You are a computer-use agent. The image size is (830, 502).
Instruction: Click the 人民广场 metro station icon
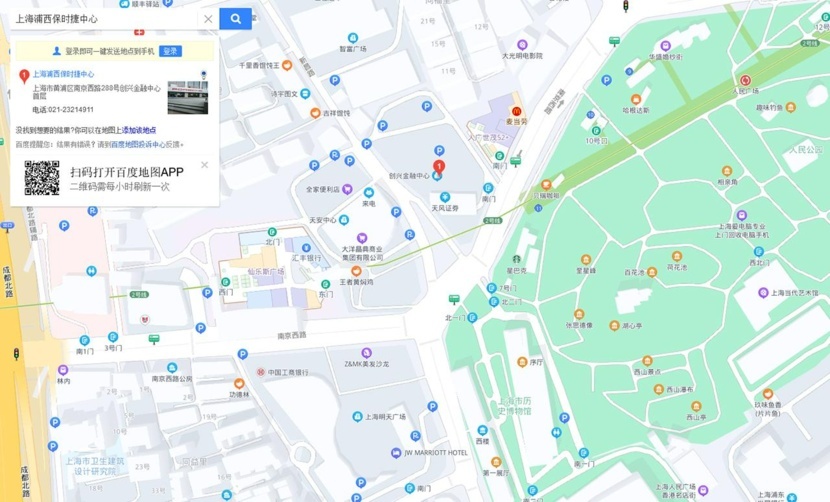point(745,80)
